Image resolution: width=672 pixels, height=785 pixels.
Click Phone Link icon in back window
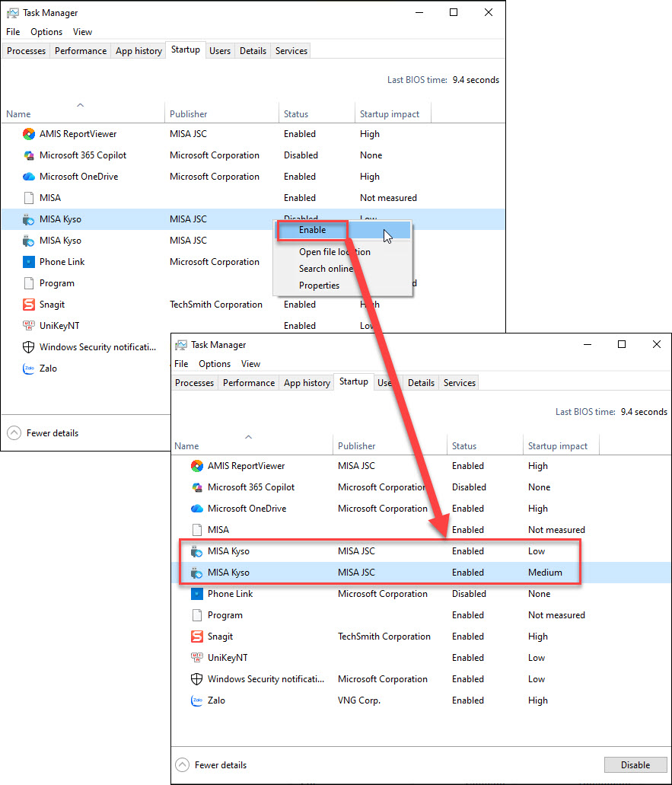(x=28, y=262)
